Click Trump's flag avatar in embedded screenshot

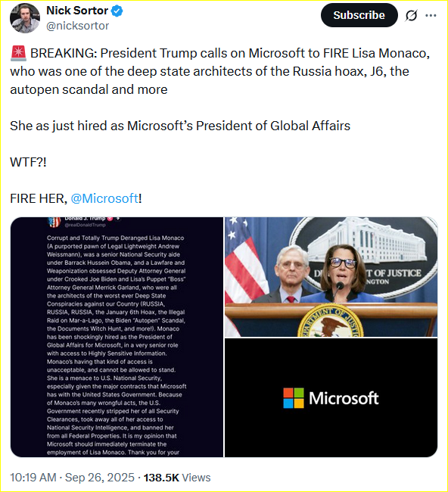click(x=54, y=222)
